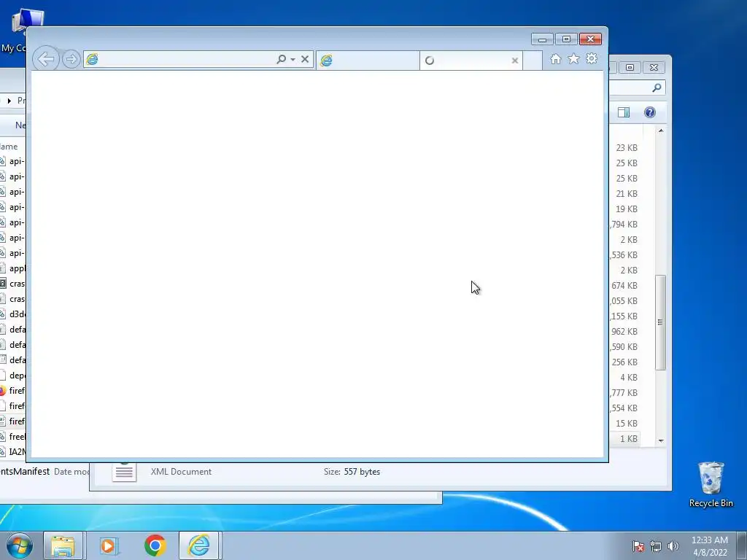
Task: Open the clock showing 12:33 AM
Action: [710, 546]
